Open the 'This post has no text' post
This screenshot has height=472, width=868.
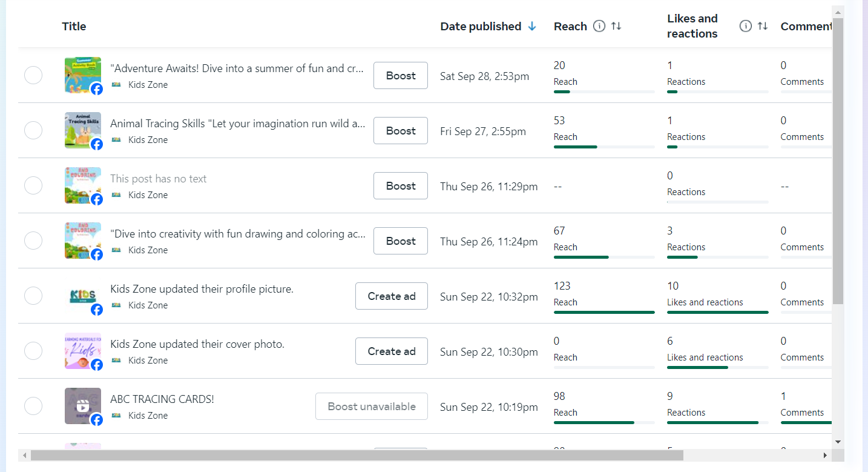point(159,179)
